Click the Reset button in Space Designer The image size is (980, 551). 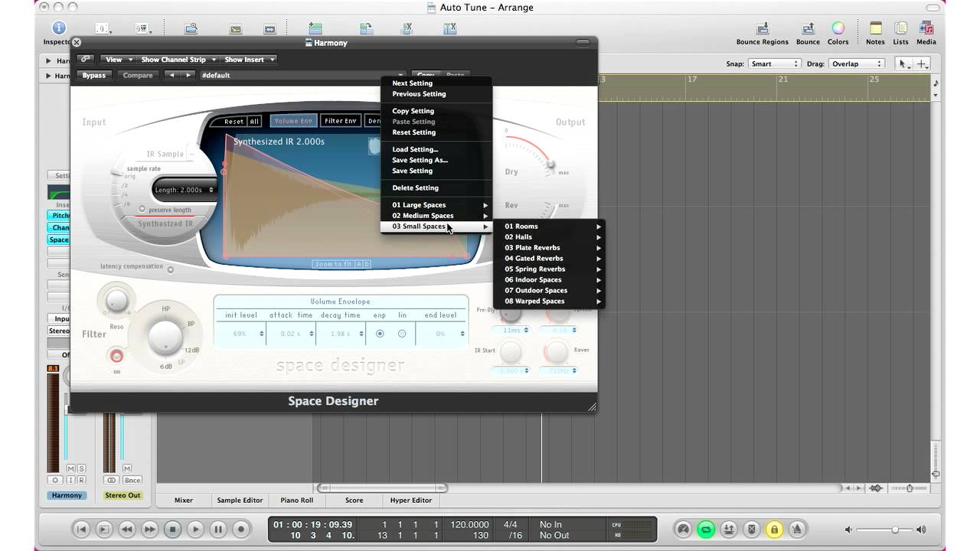[x=234, y=122]
